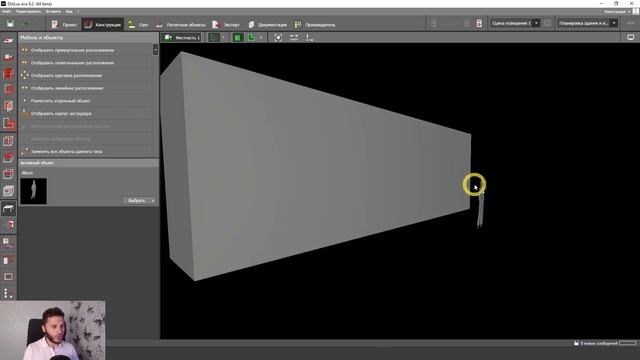Click the green L-shaped view icon
Screen dimensions: 640x360
251,38
